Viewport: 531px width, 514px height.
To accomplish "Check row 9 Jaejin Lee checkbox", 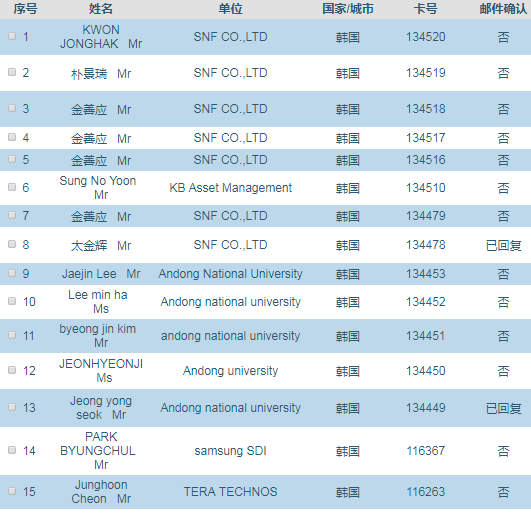I will (12, 273).
